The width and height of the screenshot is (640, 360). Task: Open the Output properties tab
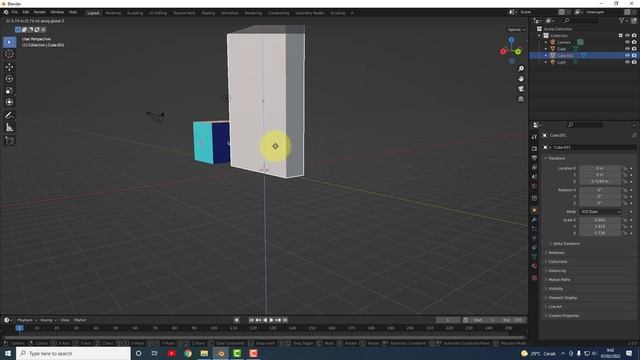coord(534,158)
